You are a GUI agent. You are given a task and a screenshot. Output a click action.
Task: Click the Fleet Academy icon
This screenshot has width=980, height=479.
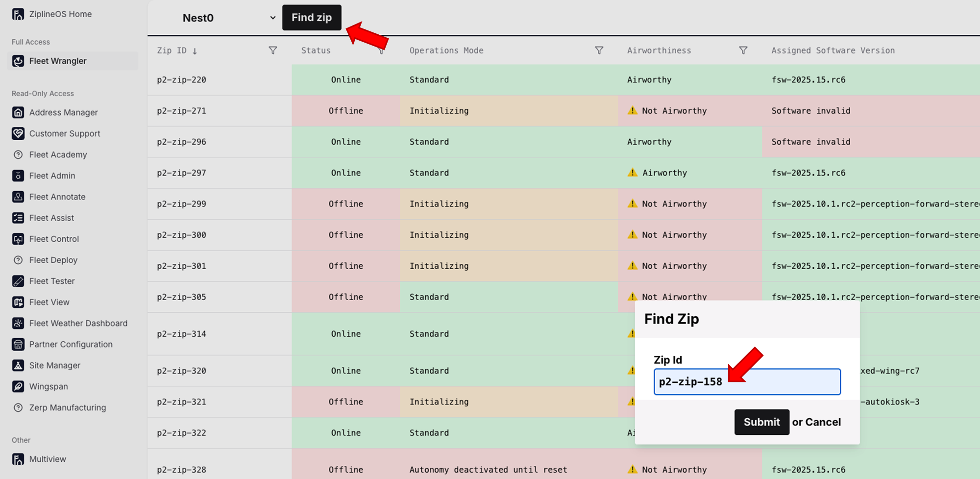click(18, 154)
